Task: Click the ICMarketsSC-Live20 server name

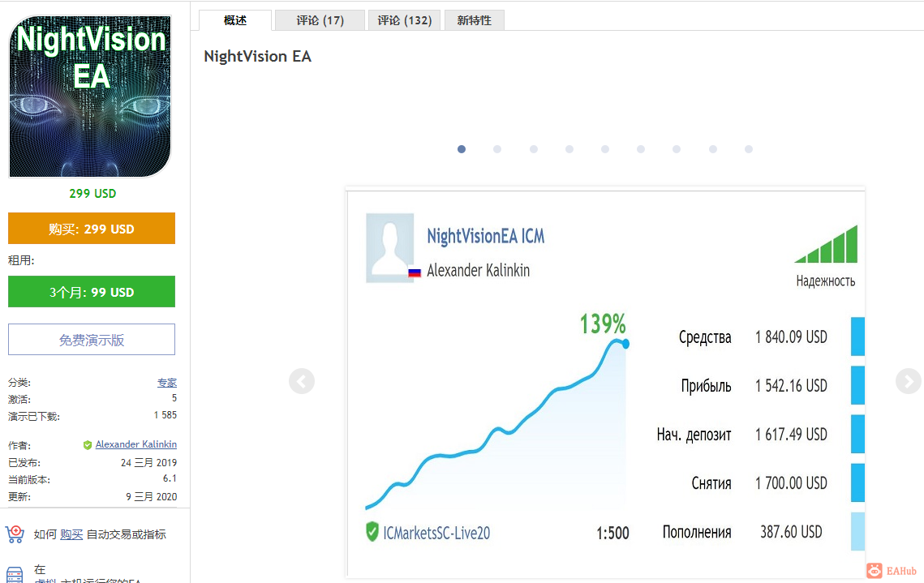Action: click(x=436, y=533)
